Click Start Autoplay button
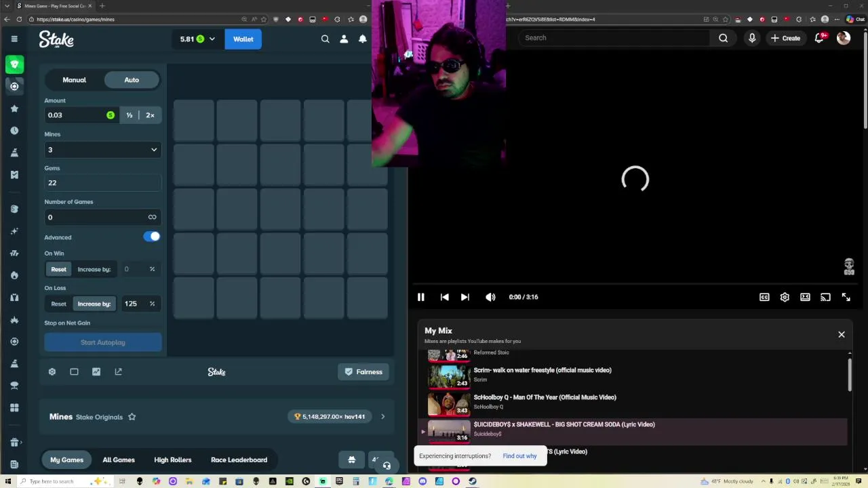This screenshot has height=488, width=868. 103,342
